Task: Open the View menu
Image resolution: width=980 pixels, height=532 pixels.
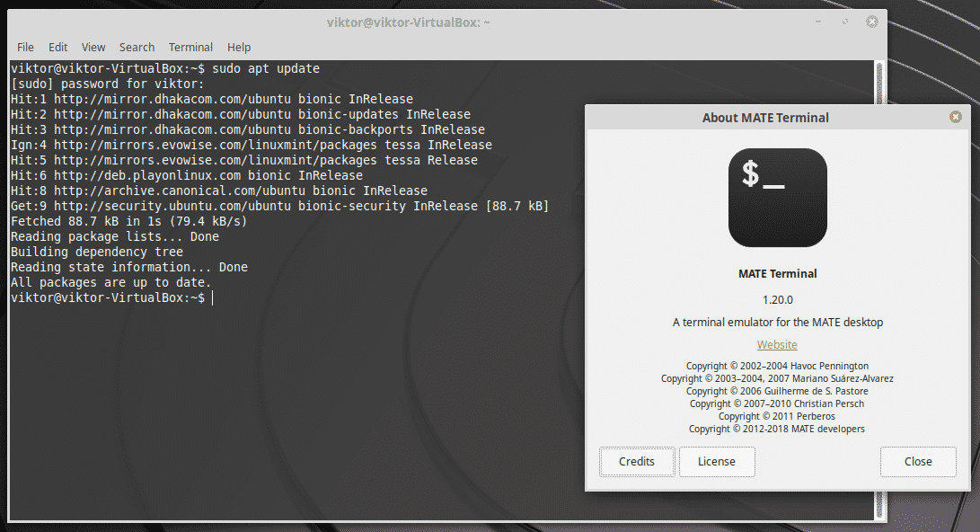Action: point(93,48)
